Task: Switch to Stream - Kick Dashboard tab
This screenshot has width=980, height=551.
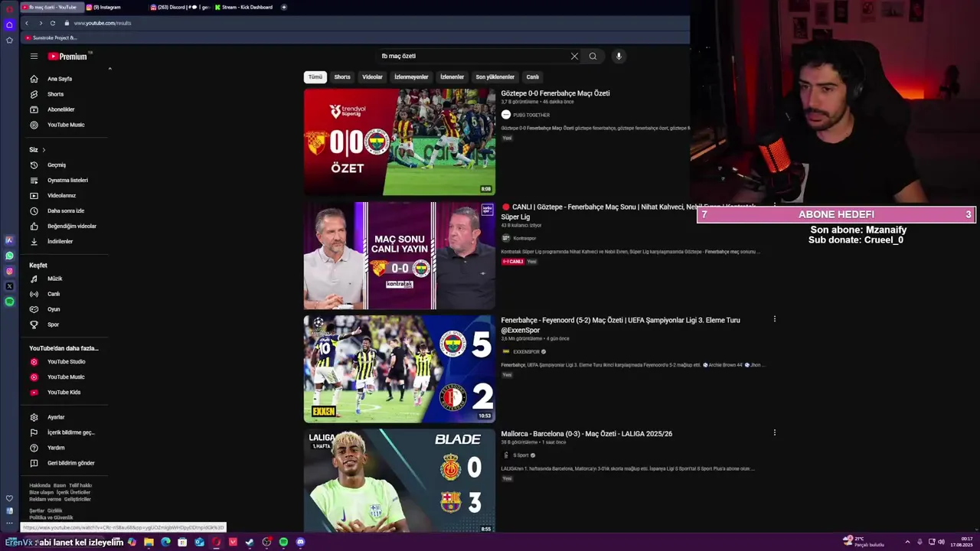Action: point(244,7)
